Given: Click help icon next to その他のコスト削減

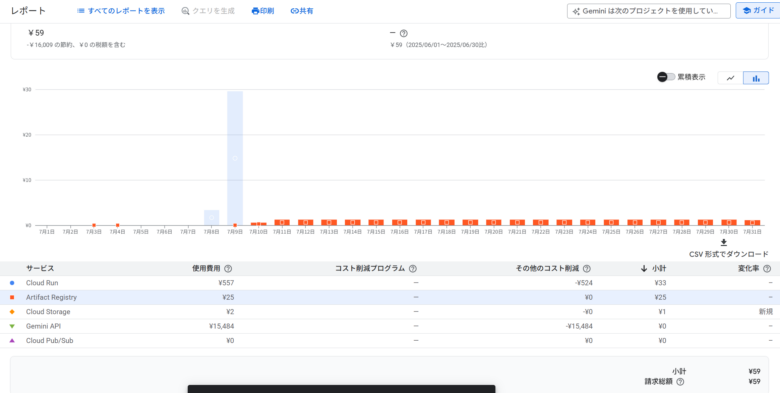Looking at the screenshot, I should click(x=586, y=269).
